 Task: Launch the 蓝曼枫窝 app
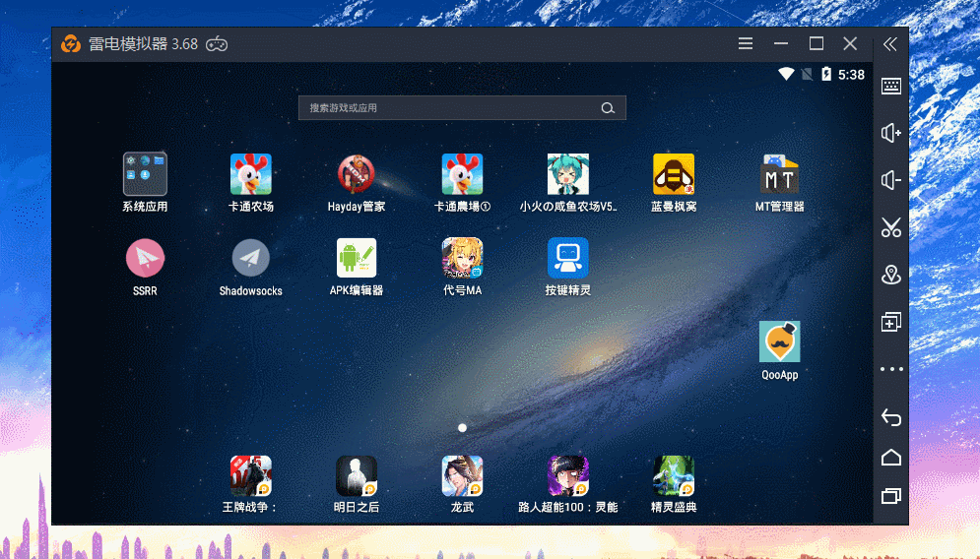click(x=674, y=174)
